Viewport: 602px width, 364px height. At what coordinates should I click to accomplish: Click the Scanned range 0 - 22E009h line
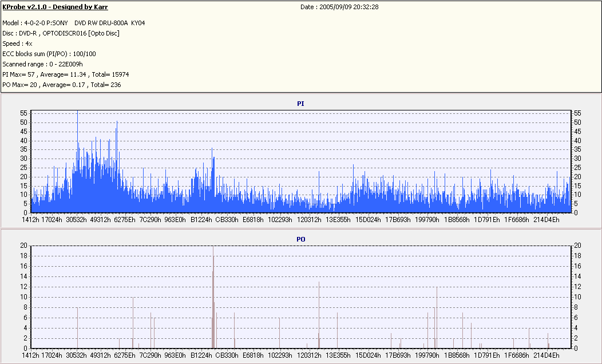[42, 65]
